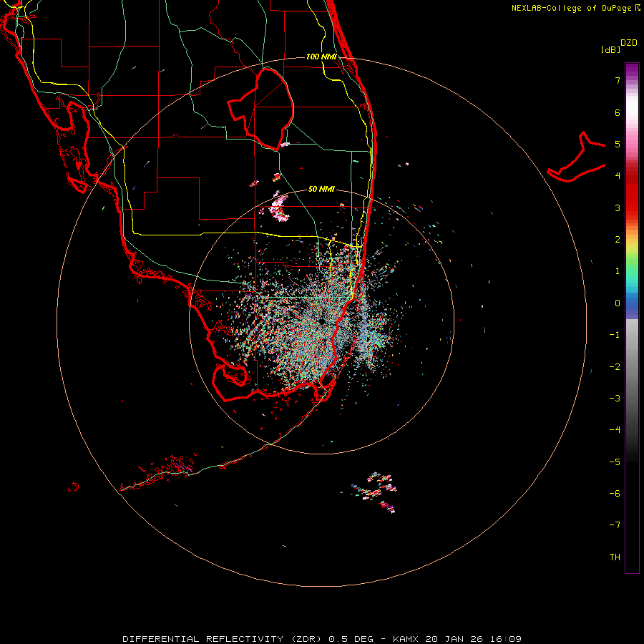Click the 3 tick label on the scale
Viewport: 644px width, 644px height.
click(618, 208)
